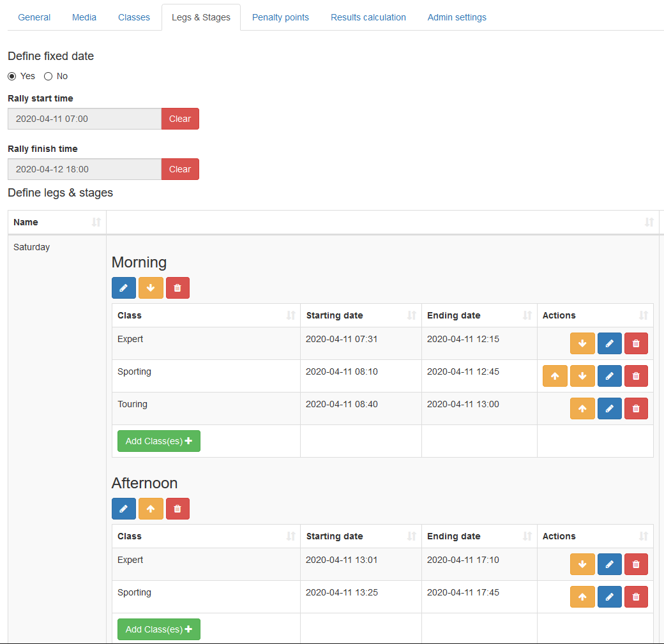Delete Afternoon Expert class row

coord(636,564)
